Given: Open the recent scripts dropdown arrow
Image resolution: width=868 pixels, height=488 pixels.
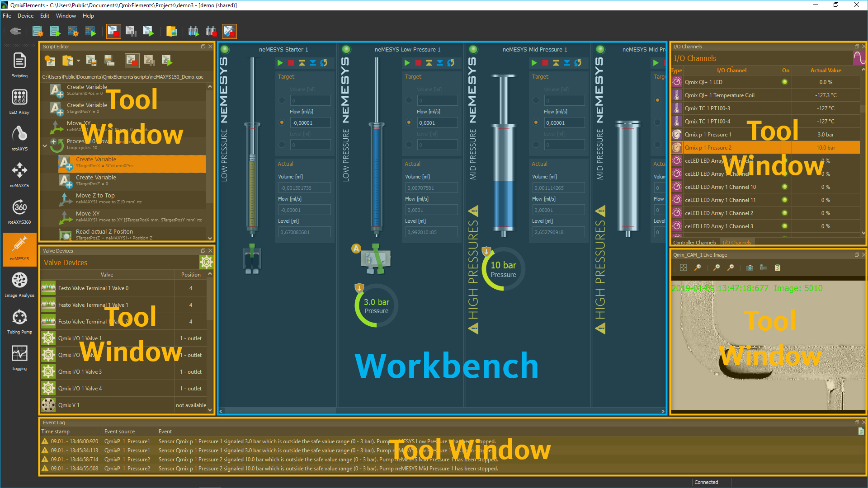Looking at the screenshot, I should [x=79, y=60].
